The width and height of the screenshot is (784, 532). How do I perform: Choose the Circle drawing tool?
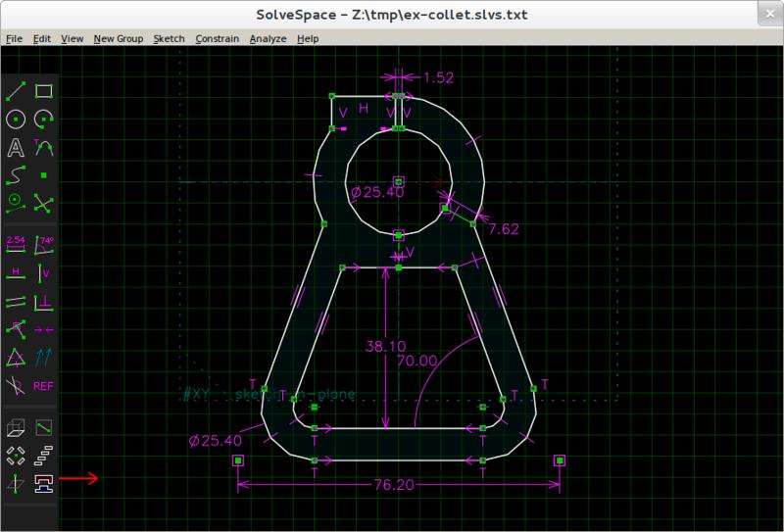(16, 120)
